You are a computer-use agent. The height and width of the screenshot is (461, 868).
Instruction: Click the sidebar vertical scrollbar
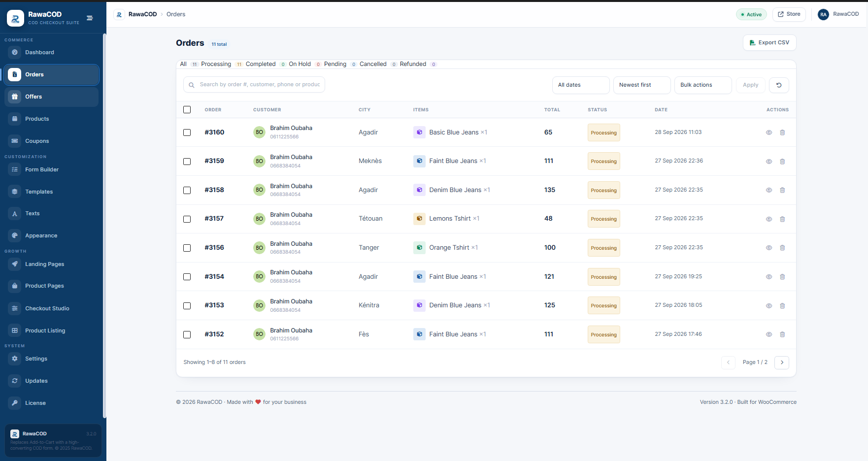104,227
